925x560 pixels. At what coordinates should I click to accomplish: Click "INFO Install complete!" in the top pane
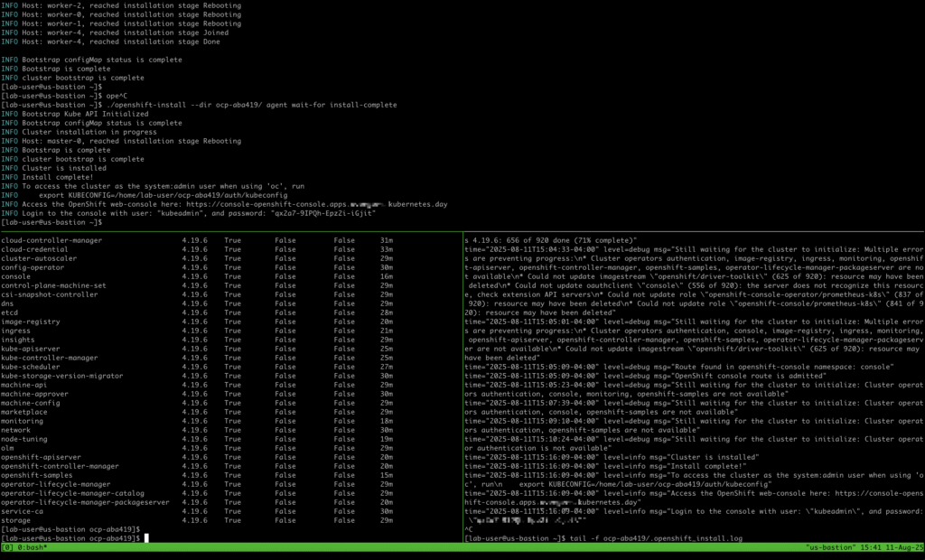(x=47, y=177)
